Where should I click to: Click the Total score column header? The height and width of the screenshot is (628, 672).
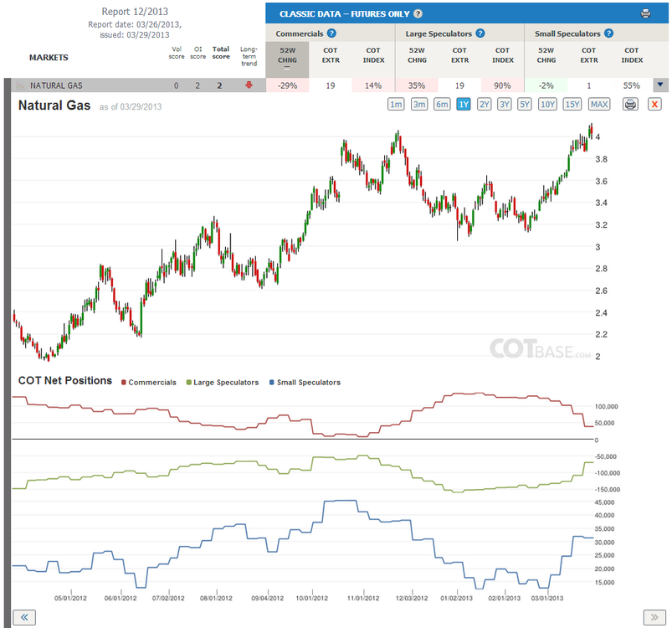pos(221,53)
